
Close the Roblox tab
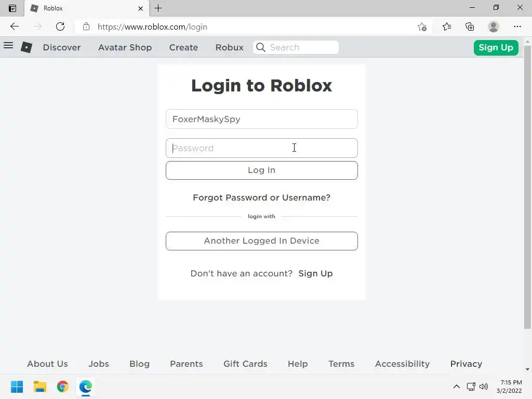pyautogui.click(x=140, y=8)
